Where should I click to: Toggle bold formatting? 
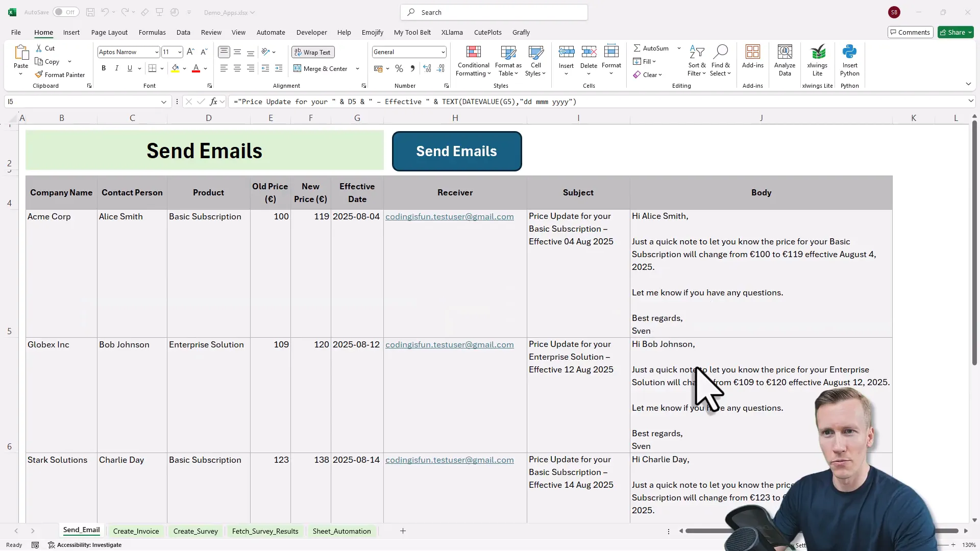103,68
